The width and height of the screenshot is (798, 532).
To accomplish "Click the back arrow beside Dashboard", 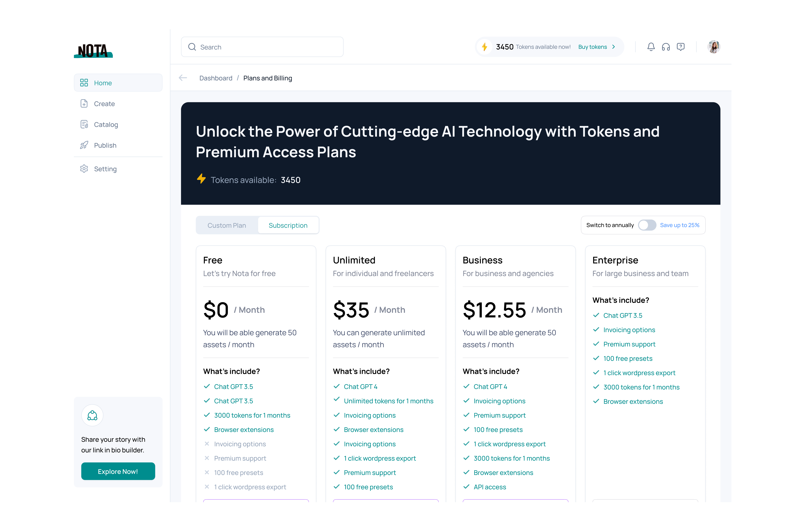I will pyautogui.click(x=183, y=78).
